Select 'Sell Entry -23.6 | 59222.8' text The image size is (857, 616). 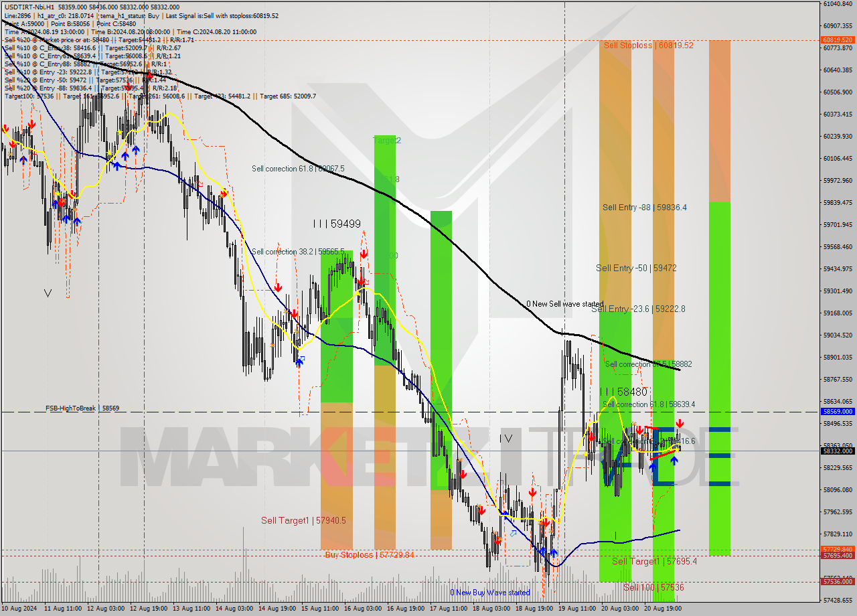[x=638, y=309]
